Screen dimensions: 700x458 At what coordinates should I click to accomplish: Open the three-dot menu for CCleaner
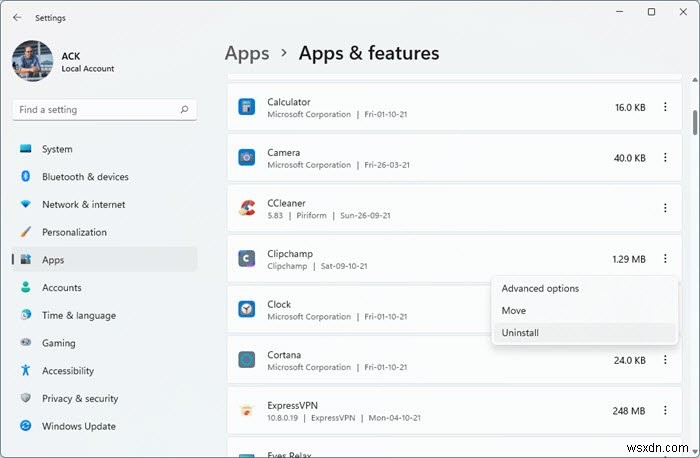(665, 208)
